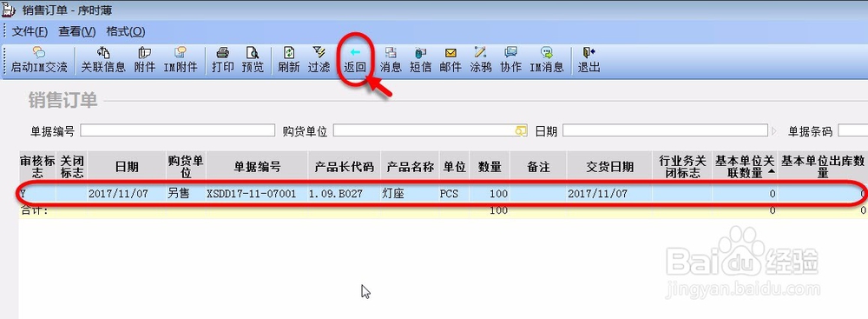
Task: Sort by 单位 column header
Action: coord(454,166)
